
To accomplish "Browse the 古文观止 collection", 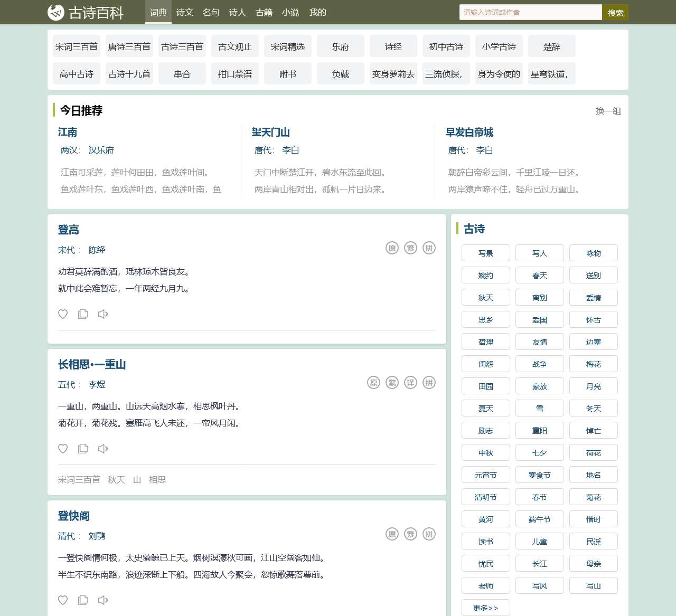I will click(235, 46).
